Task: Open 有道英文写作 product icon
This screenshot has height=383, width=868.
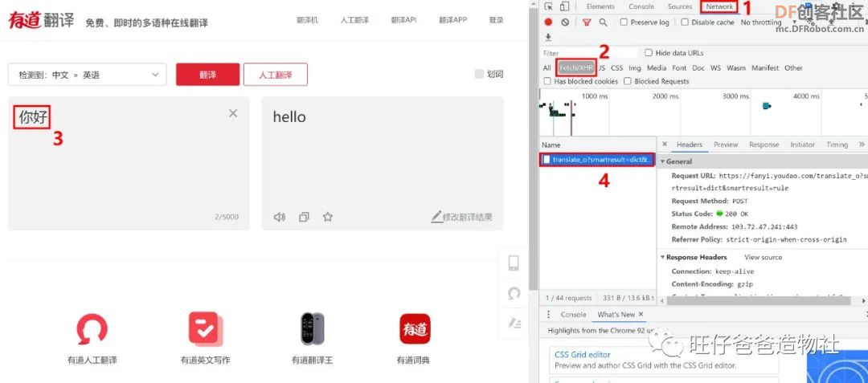Action: [206, 329]
